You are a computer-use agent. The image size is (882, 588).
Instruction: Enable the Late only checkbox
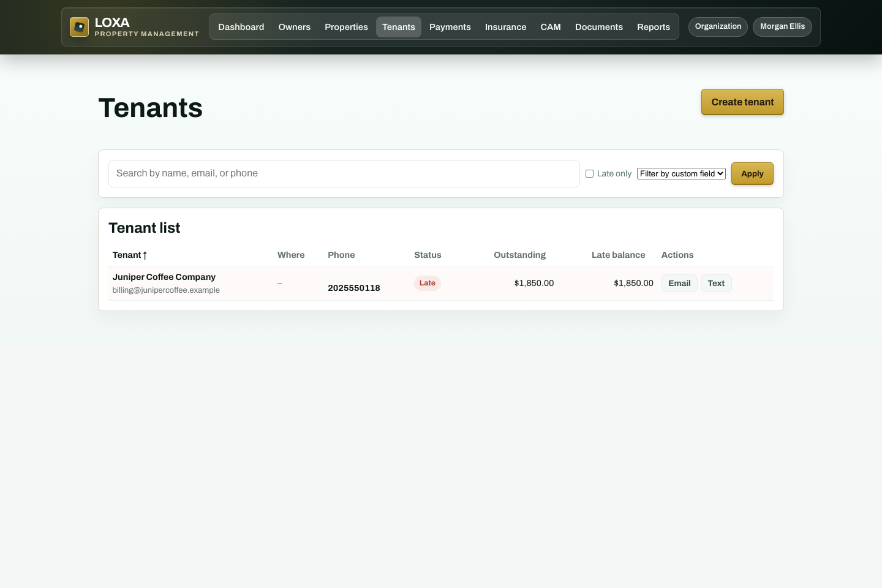coord(589,174)
